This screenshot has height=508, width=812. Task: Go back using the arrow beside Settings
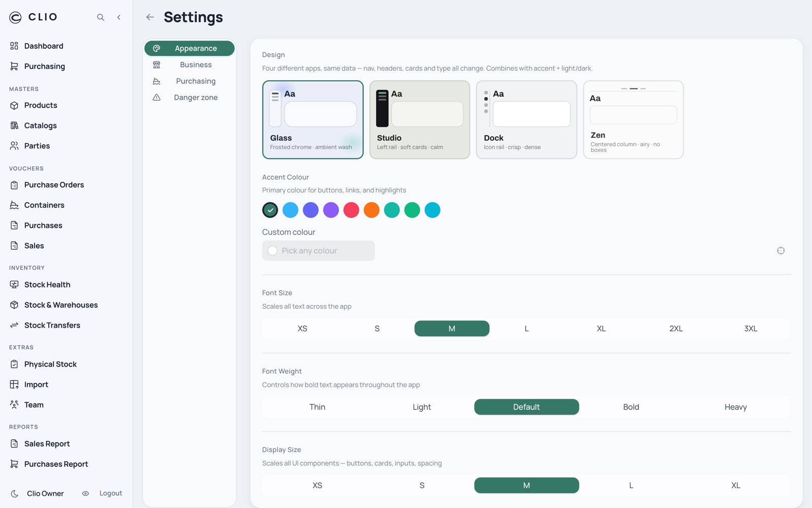(150, 17)
